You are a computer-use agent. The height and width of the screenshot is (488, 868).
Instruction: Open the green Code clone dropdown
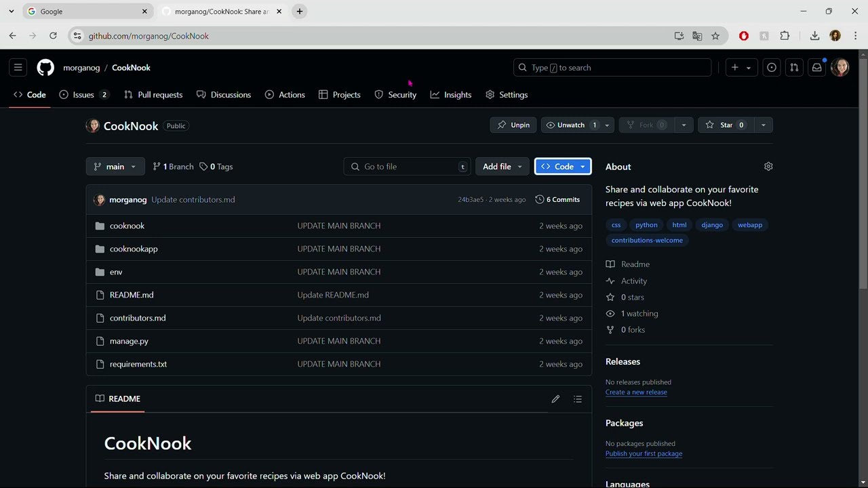coord(563,167)
